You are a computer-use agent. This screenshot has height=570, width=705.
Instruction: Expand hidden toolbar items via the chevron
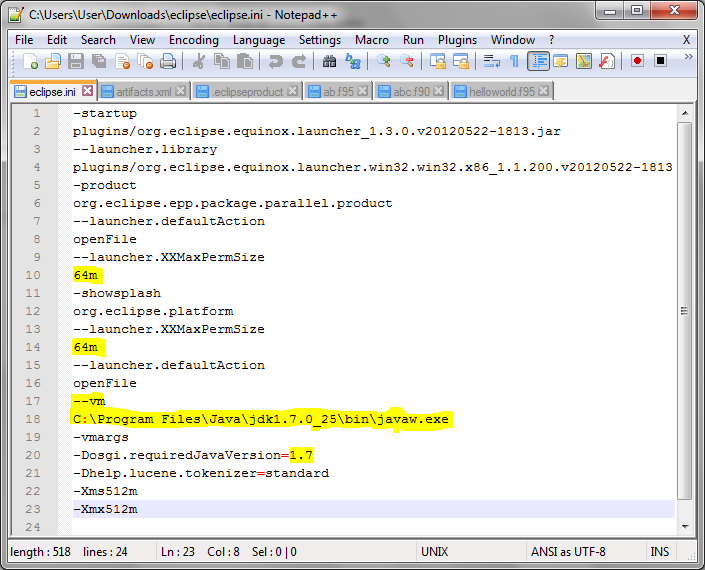coord(688,57)
